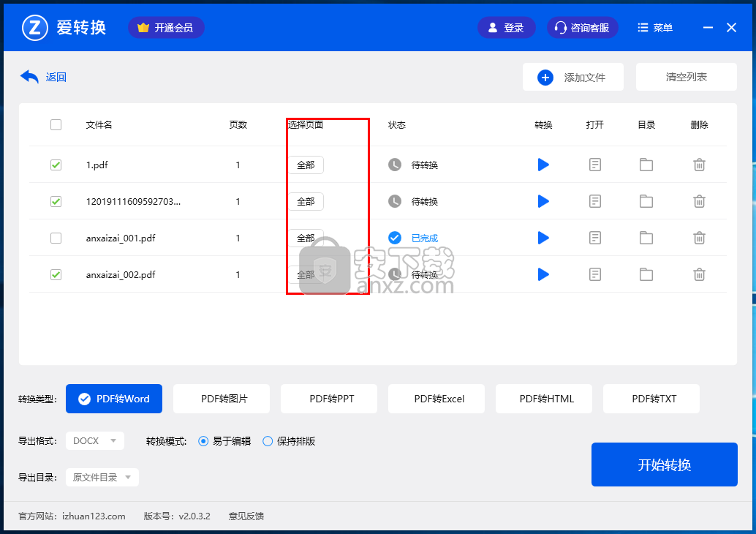The height and width of the screenshot is (534, 756).
Task: Click the 添加文件 button
Action: click(573, 78)
